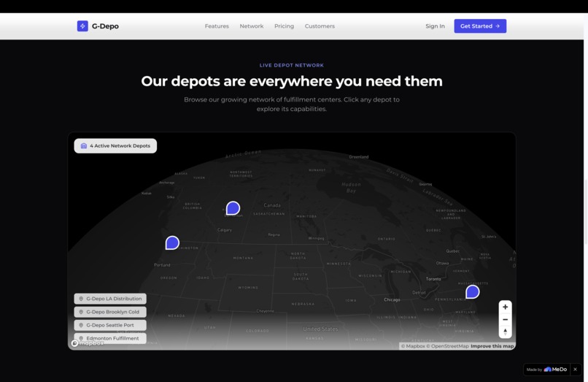The image size is (588, 382).
Task: Choose G-Depo Seattle Port from list
Action: coord(110,325)
